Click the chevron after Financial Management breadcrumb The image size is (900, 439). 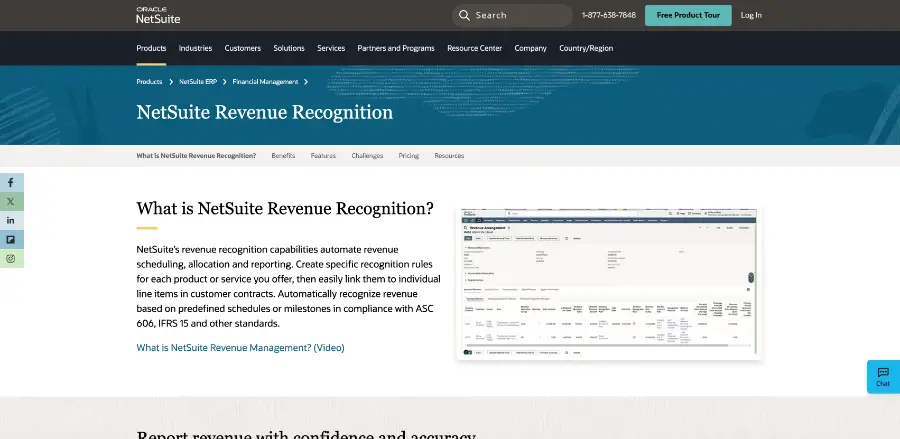pos(306,82)
